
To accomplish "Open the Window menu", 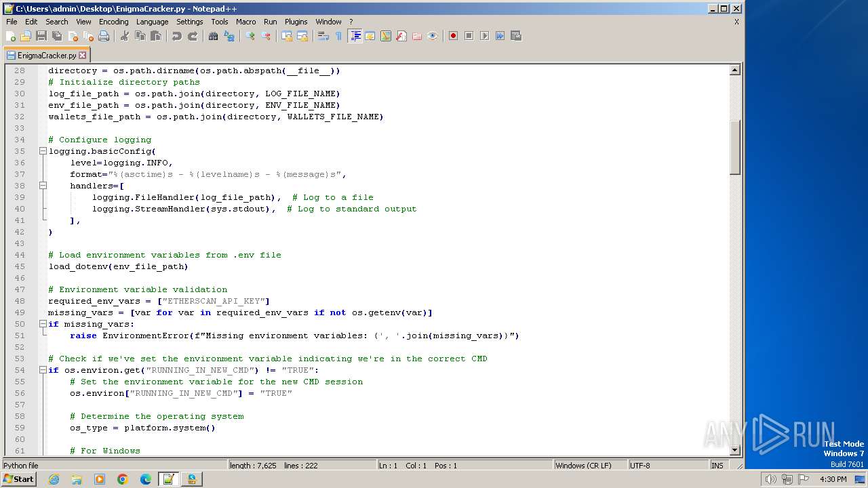I will click(328, 22).
